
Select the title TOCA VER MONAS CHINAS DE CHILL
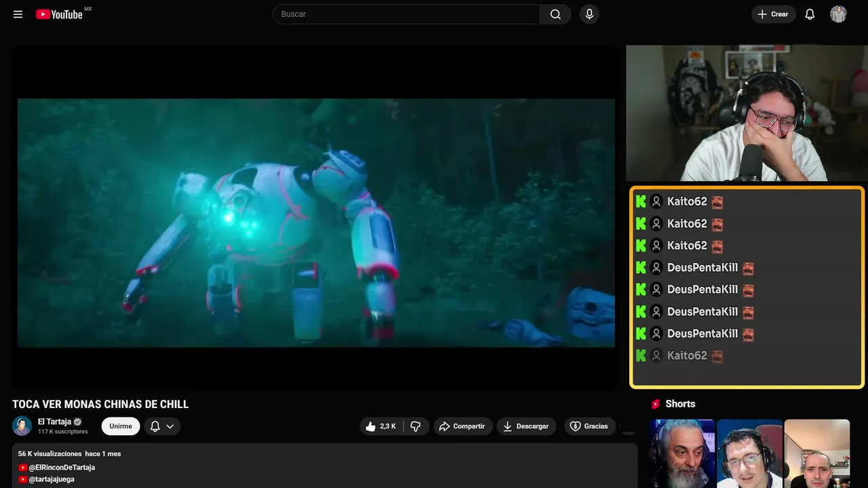click(x=100, y=405)
